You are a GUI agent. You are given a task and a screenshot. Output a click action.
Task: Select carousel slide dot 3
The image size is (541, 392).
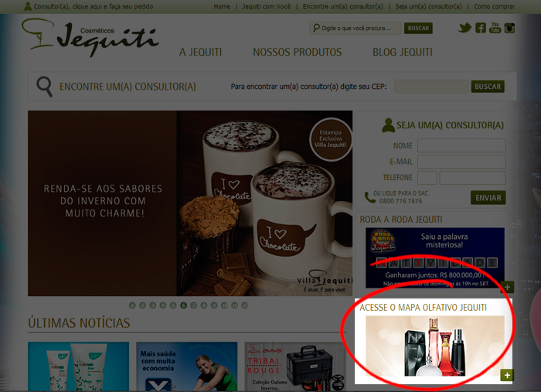[152, 305]
